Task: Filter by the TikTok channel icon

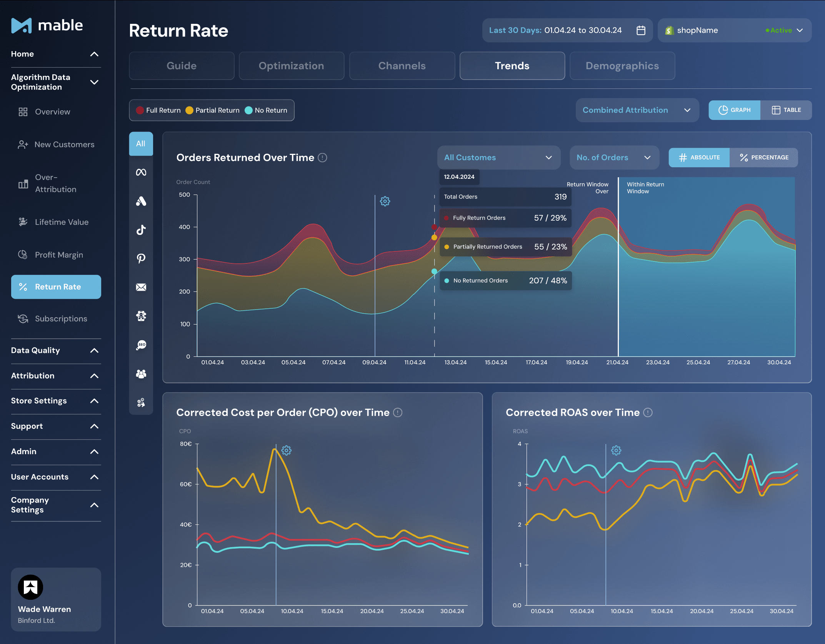Action: click(x=141, y=230)
